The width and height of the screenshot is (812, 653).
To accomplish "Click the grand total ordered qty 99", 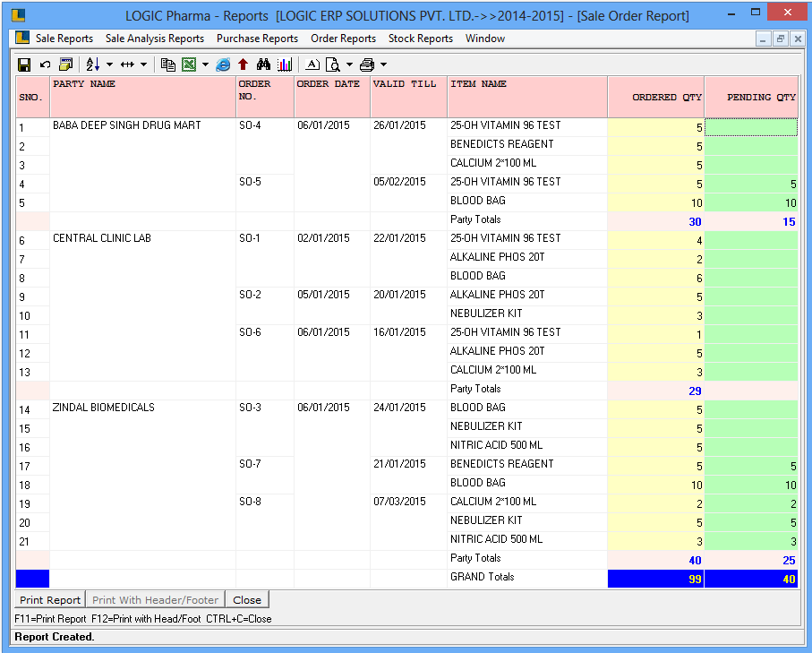I will (x=656, y=579).
